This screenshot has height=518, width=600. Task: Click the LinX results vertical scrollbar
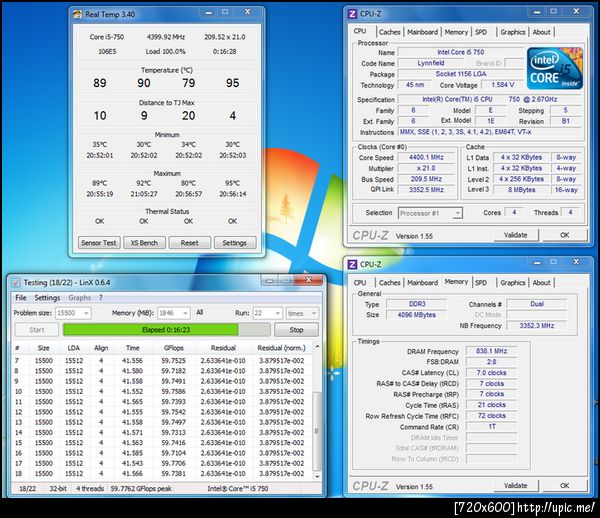point(316,411)
